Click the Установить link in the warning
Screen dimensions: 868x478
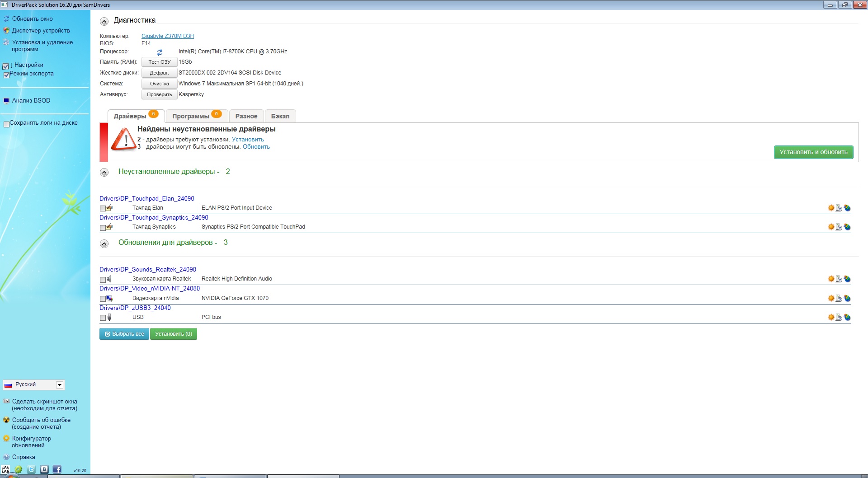pyautogui.click(x=248, y=140)
